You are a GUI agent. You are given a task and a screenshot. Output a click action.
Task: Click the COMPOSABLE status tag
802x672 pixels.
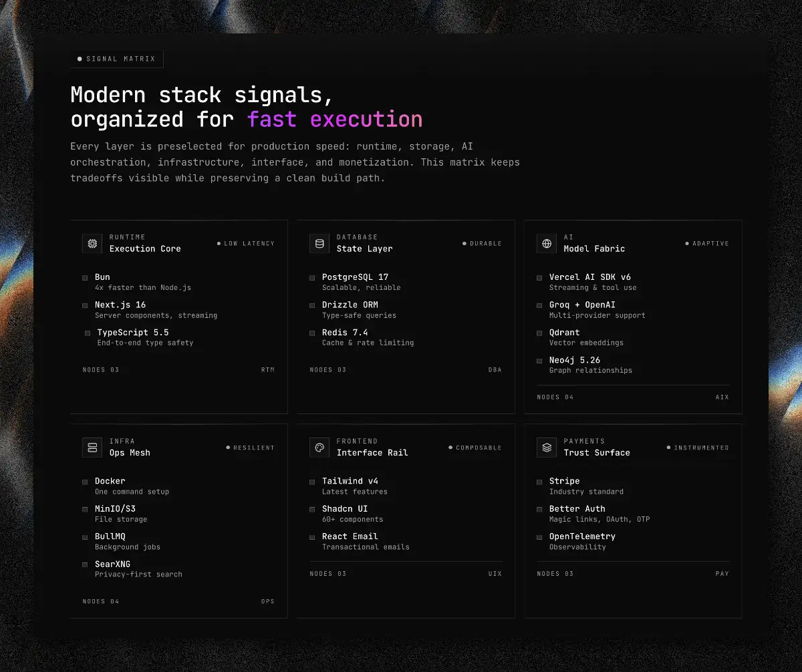[475, 448]
